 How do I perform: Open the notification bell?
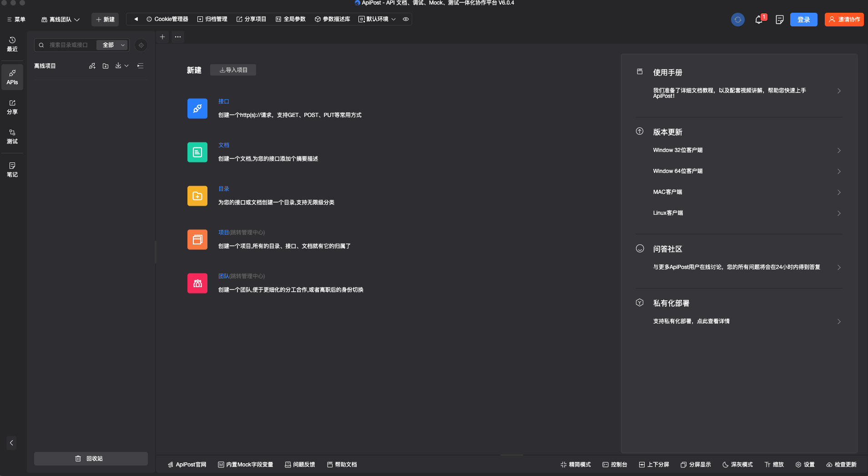[x=759, y=20]
